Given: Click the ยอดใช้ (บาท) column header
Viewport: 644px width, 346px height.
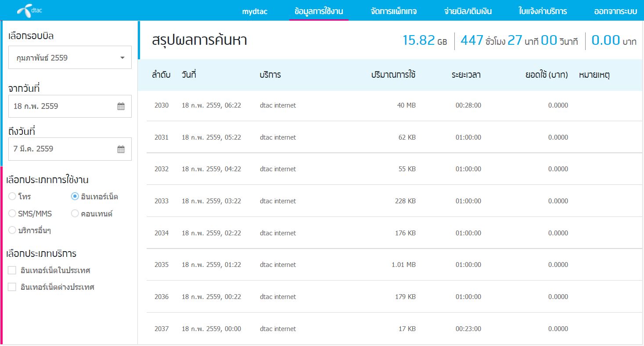Looking at the screenshot, I should [547, 75].
